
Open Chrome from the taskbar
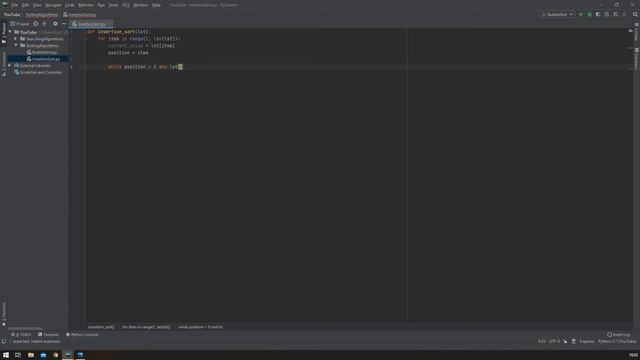pos(56,355)
